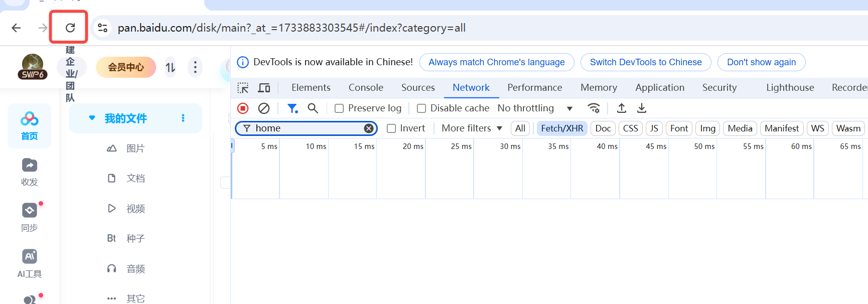The image size is (868, 304).
Task: Check the Disable cache option
Action: click(421, 108)
